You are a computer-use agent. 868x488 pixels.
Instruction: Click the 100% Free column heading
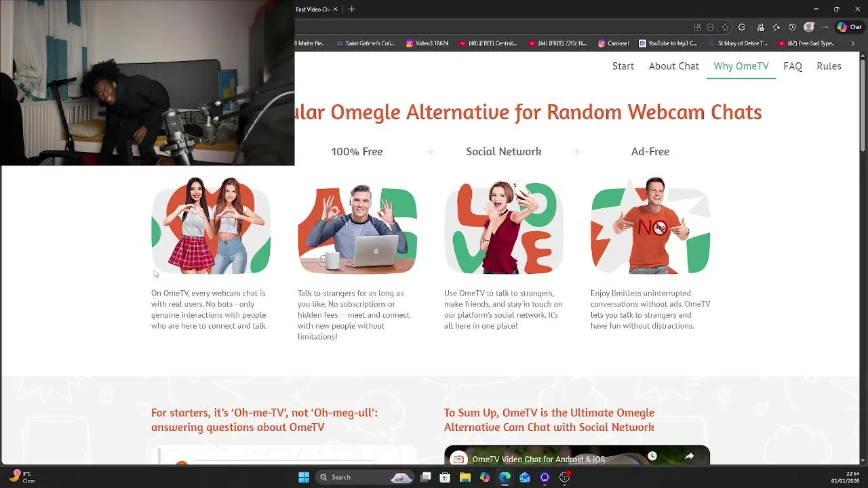357,152
